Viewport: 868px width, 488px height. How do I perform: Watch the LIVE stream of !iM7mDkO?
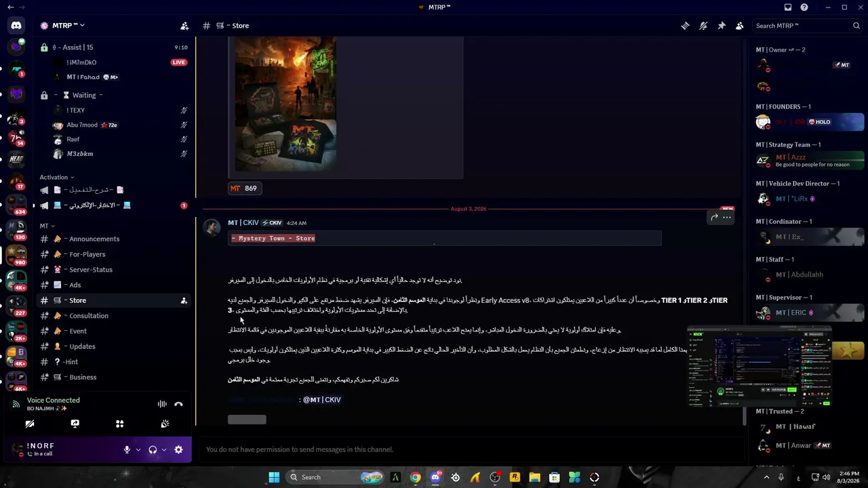[x=178, y=62]
